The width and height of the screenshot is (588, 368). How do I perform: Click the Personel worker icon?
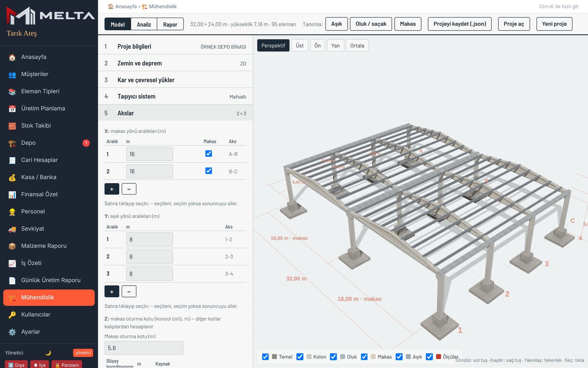12,212
